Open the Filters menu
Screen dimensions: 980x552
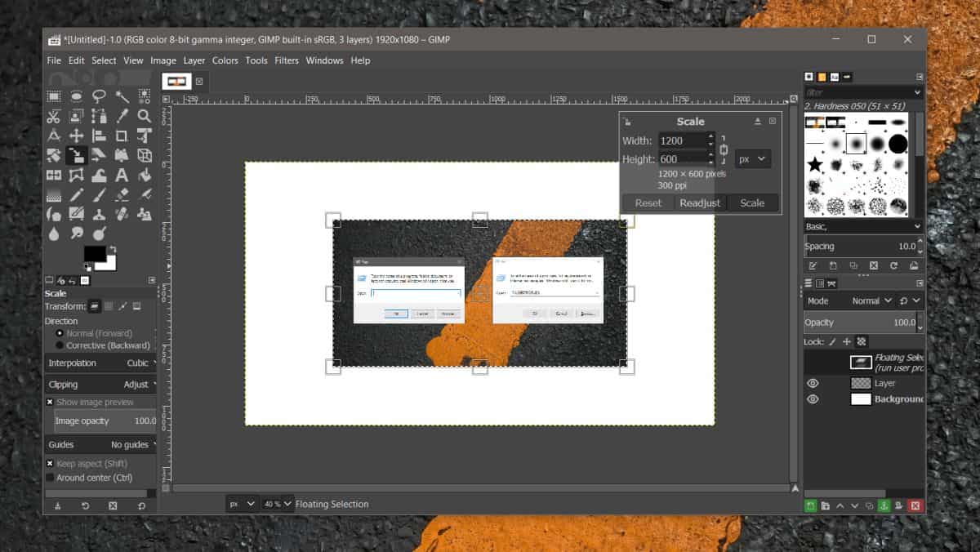[x=287, y=60]
